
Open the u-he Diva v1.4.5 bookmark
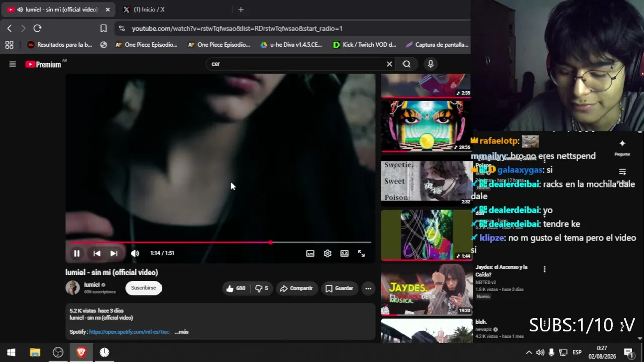click(291, 45)
